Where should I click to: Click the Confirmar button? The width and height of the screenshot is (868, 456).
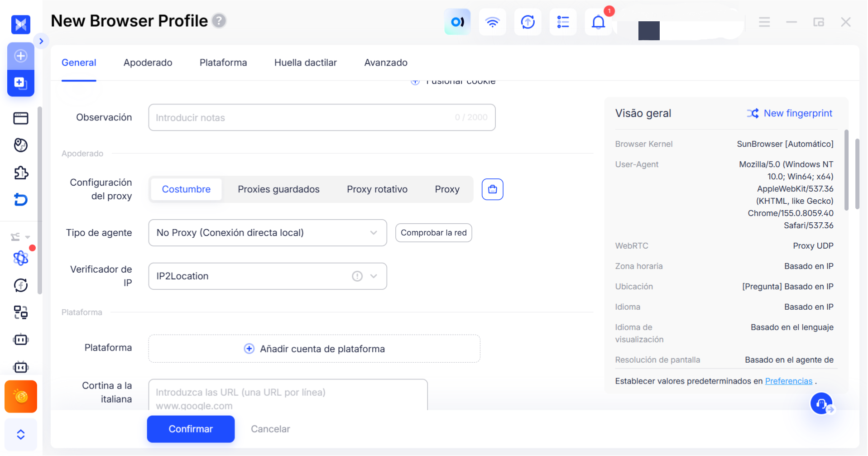click(x=191, y=429)
